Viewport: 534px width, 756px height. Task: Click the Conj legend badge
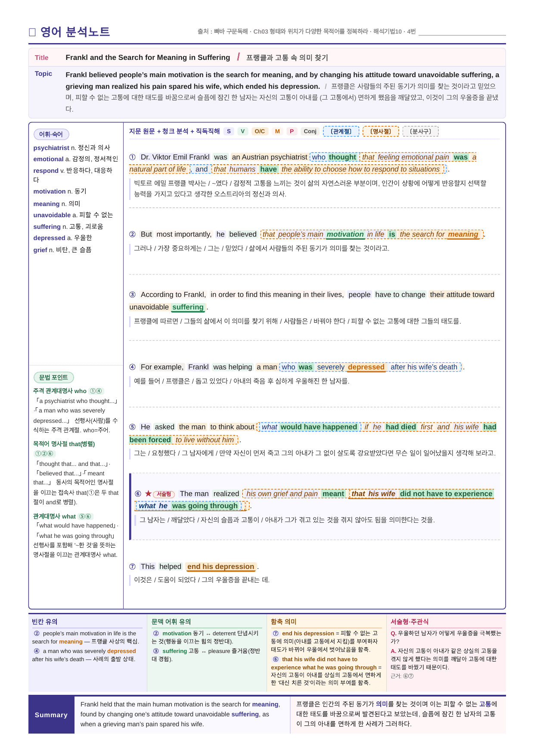pos(310,131)
